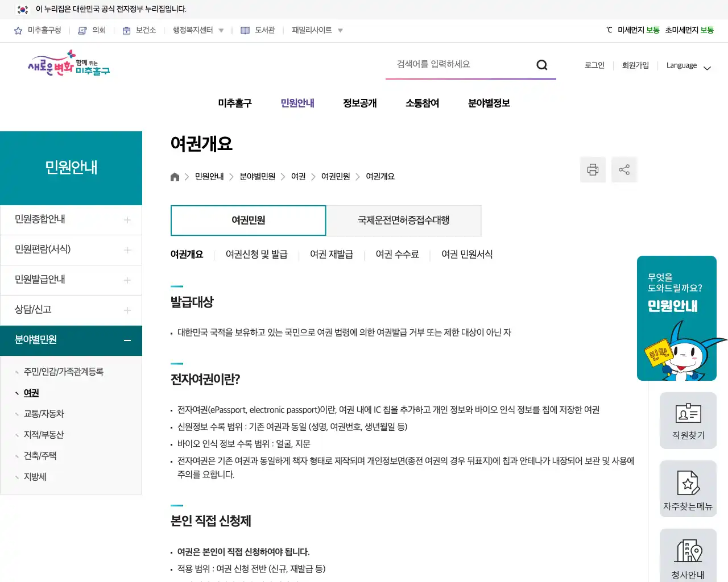The image size is (728, 582).
Task: Expand the Language selector chevron
Action: coord(707,68)
